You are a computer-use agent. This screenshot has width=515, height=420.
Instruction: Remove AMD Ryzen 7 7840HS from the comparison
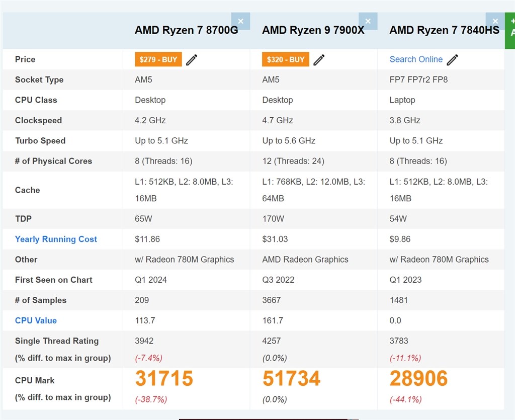click(x=495, y=21)
